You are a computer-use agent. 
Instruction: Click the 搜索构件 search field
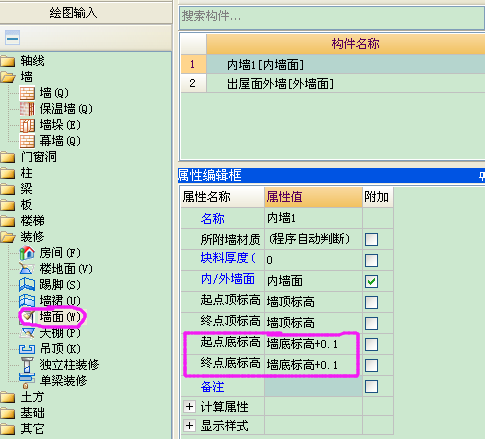[x=332, y=17]
